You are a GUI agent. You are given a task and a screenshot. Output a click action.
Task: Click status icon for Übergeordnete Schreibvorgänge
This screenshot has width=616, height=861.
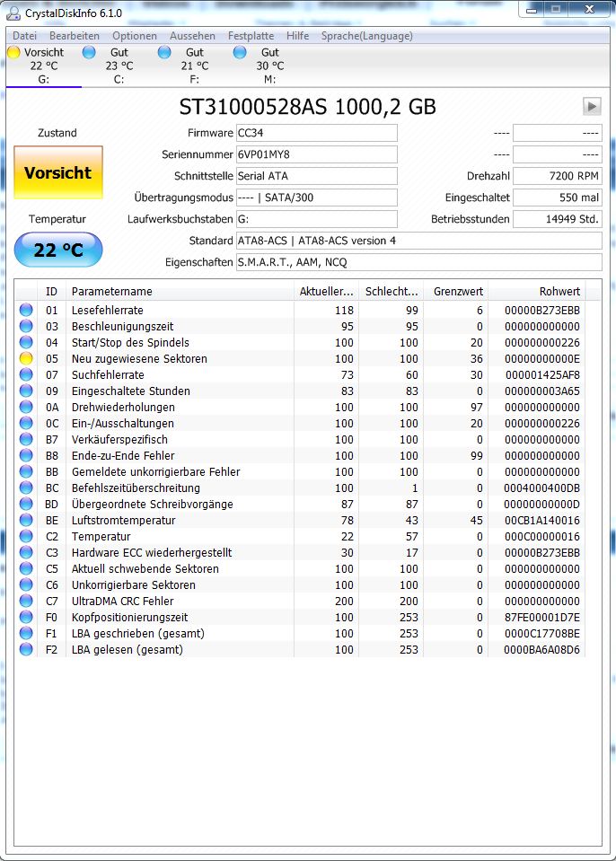coord(26,504)
